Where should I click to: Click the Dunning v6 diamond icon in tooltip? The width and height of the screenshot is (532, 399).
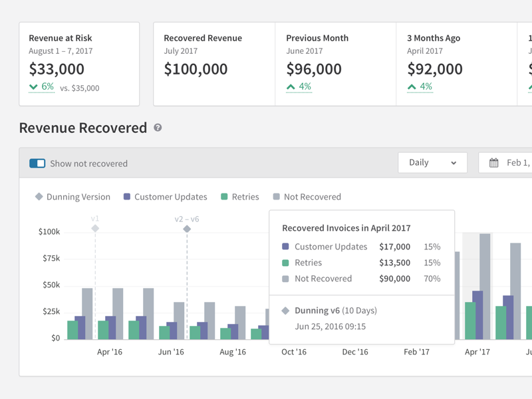click(286, 311)
